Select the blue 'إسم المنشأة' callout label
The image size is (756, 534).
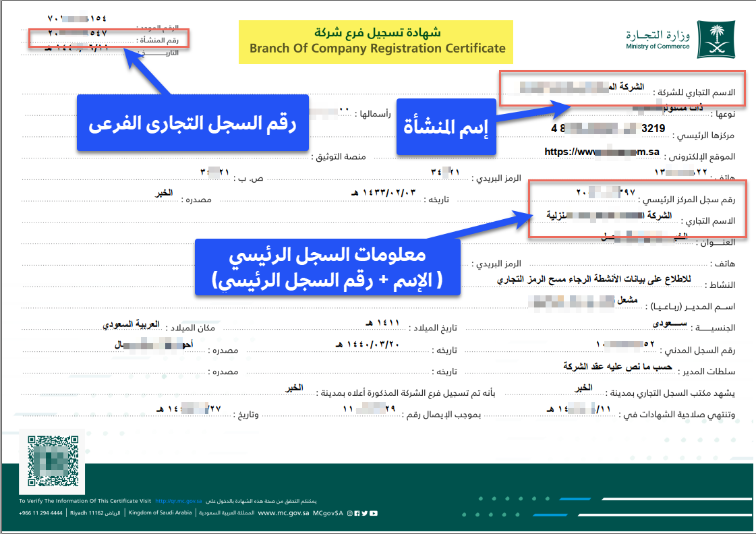tap(446, 126)
